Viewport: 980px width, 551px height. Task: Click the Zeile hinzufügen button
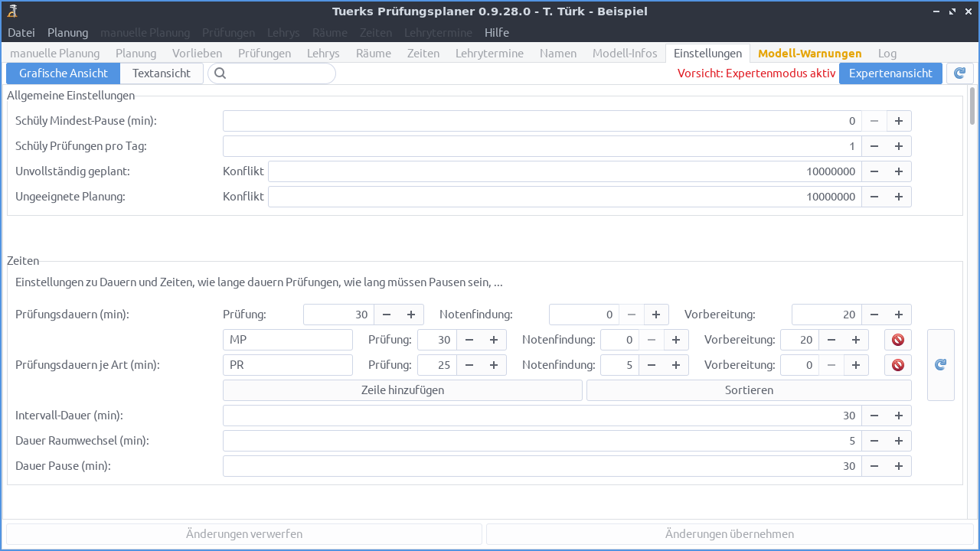pos(402,390)
